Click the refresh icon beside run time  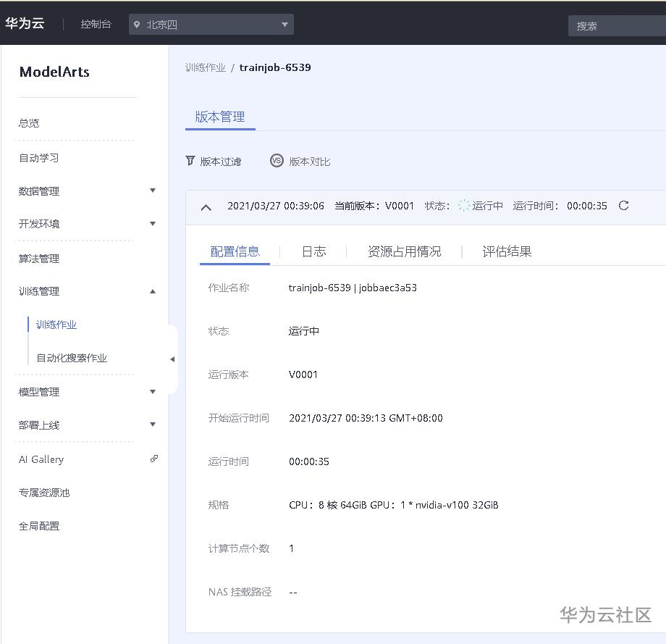(x=623, y=206)
